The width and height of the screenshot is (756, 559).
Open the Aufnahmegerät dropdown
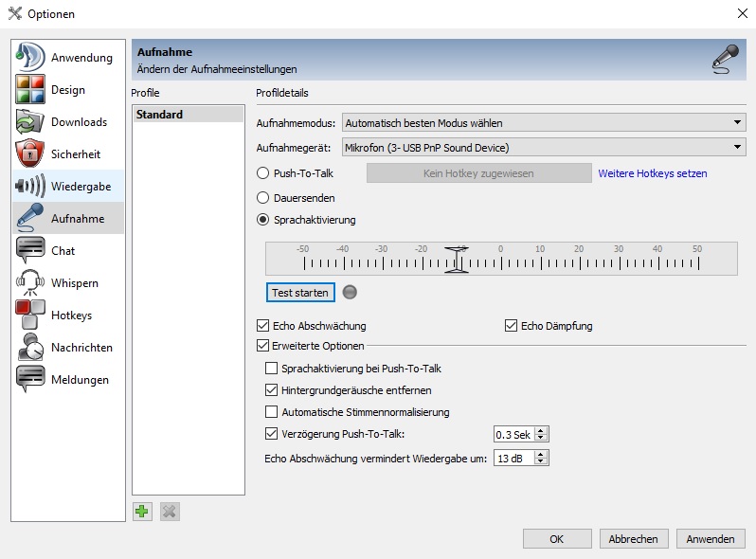tap(544, 147)
